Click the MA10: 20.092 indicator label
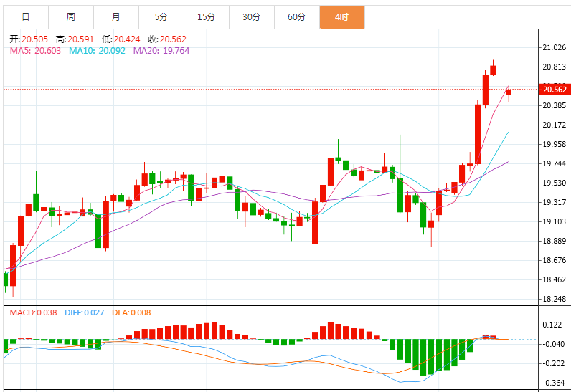The width and height of the screenshot is (571, 392). pos(98,51)
